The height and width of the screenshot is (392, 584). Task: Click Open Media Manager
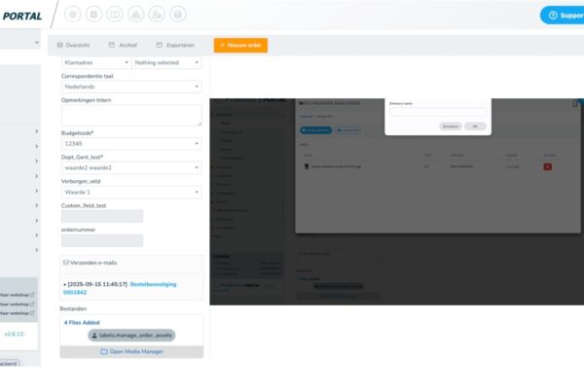point(131,352)
